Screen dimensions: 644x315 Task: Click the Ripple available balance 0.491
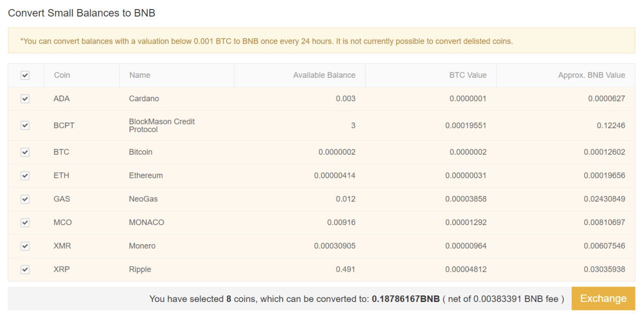pos(345,270)
